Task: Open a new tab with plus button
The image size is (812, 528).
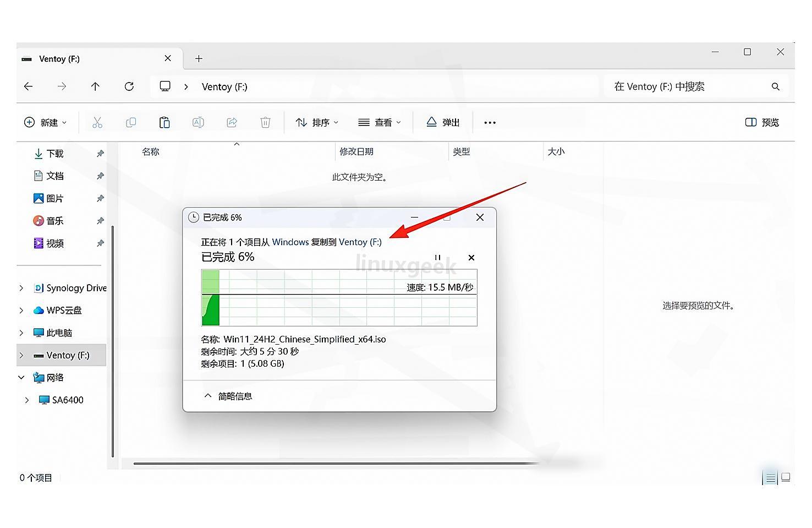Action: pyautogui.click(x=199, y=58)
